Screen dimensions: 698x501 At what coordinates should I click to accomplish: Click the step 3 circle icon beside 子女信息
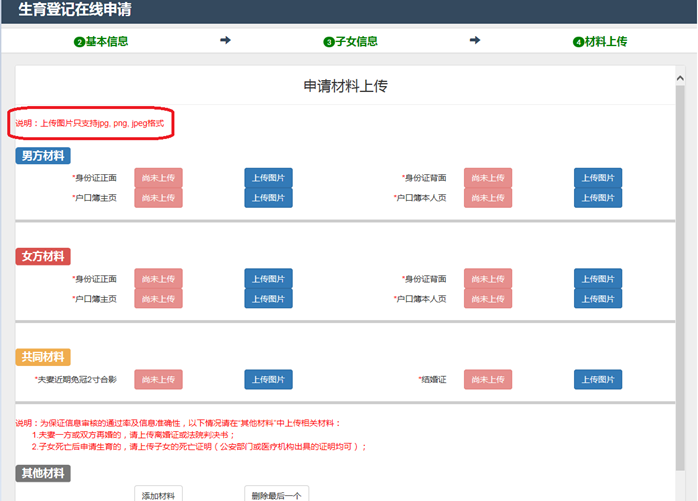[x=328, y=42]
